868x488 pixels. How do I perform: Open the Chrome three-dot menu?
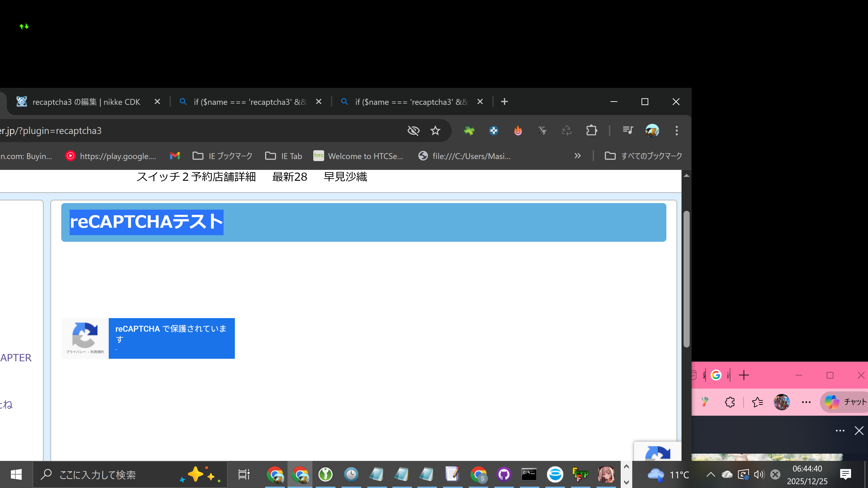677,130
